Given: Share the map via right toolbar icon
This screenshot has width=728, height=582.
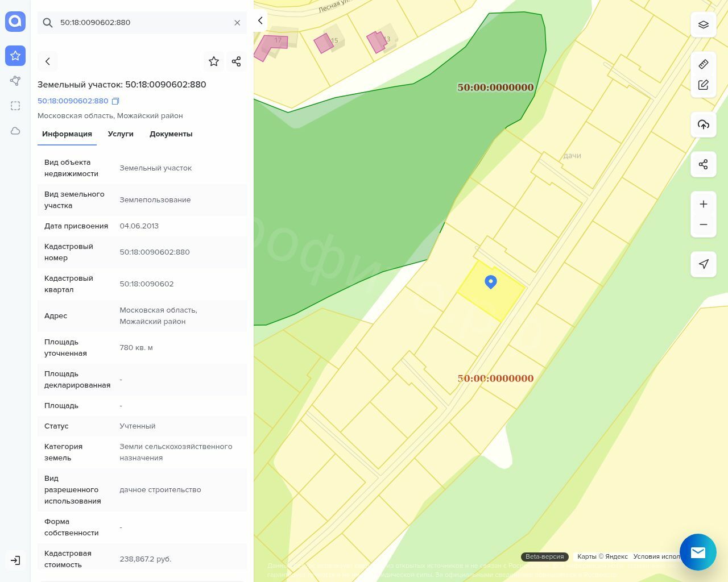Looking at the screenshot, I should pos(703,164).
